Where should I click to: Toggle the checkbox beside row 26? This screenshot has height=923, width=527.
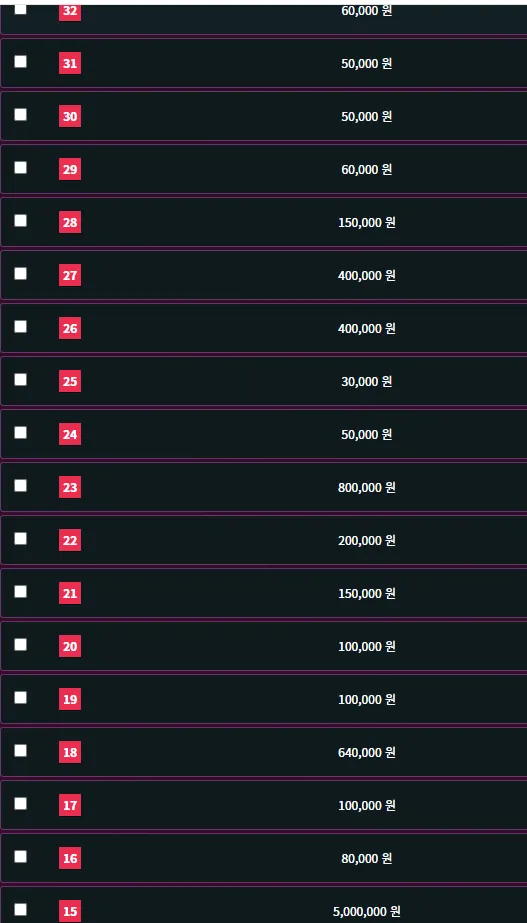pos(21,326)
